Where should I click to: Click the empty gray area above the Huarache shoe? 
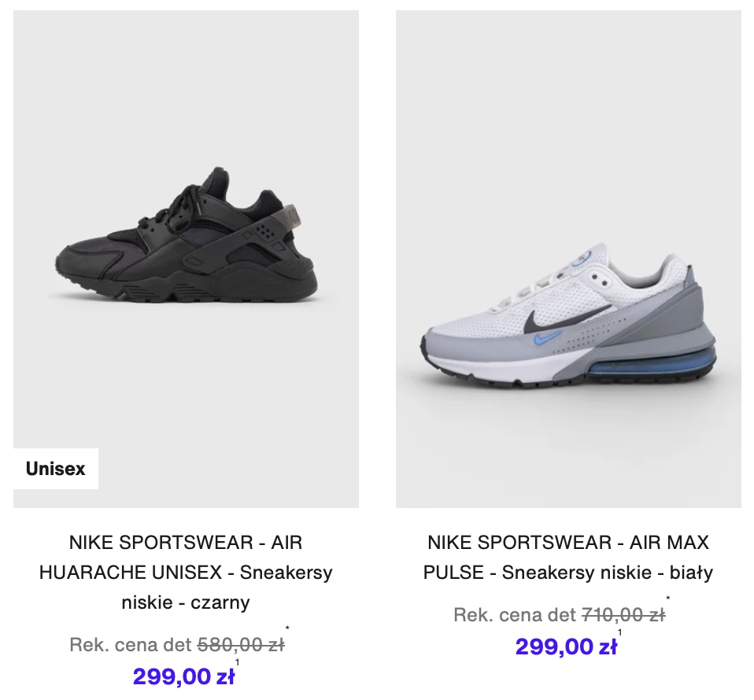coord(186,87)
